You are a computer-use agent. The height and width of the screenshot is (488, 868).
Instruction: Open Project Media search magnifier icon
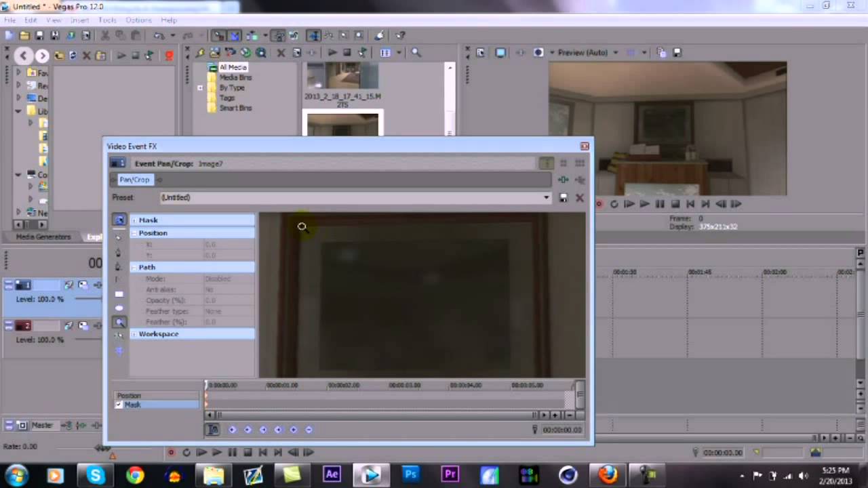point(416,53)
